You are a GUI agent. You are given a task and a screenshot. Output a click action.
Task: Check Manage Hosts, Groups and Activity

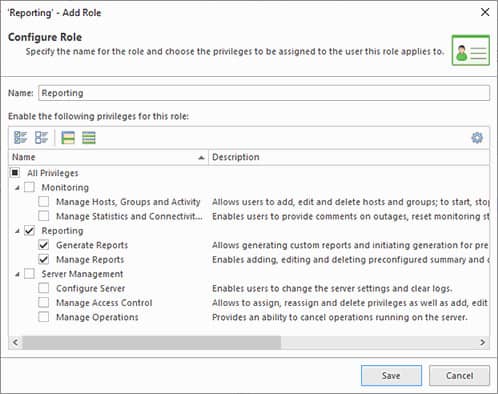(44, 201)
